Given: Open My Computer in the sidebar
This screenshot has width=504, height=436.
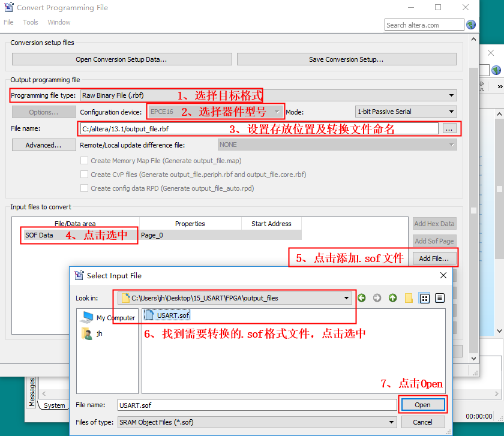Looking at the screenshot, I should pos(108,318).
